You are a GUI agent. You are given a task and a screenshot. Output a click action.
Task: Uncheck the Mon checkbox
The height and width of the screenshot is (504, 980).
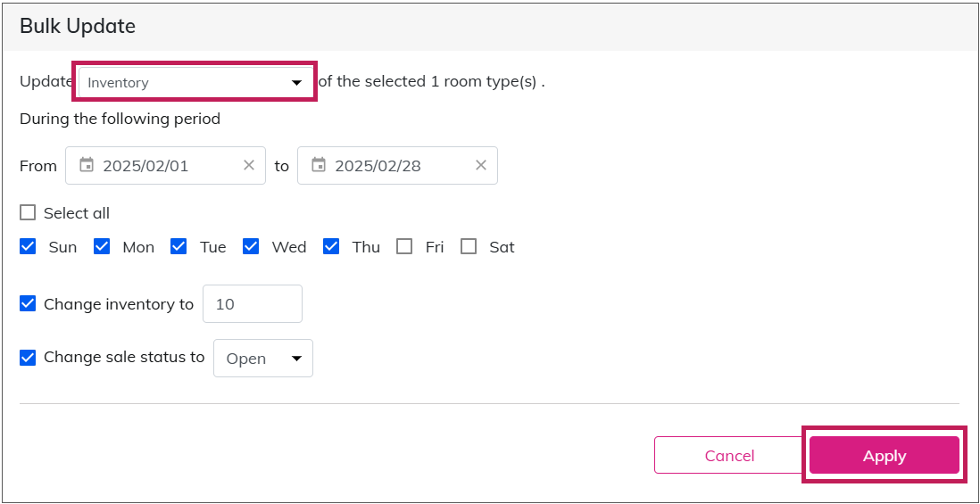point(102,247)
